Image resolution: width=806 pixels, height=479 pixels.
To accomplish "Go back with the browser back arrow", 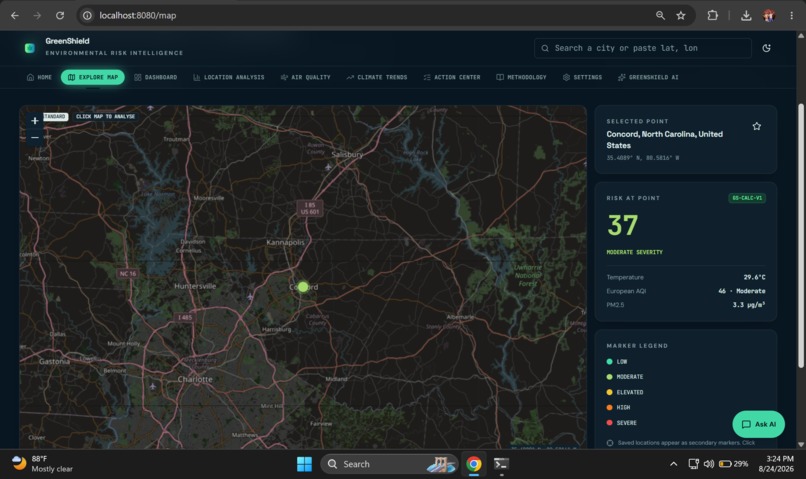I will coord(15,15).
